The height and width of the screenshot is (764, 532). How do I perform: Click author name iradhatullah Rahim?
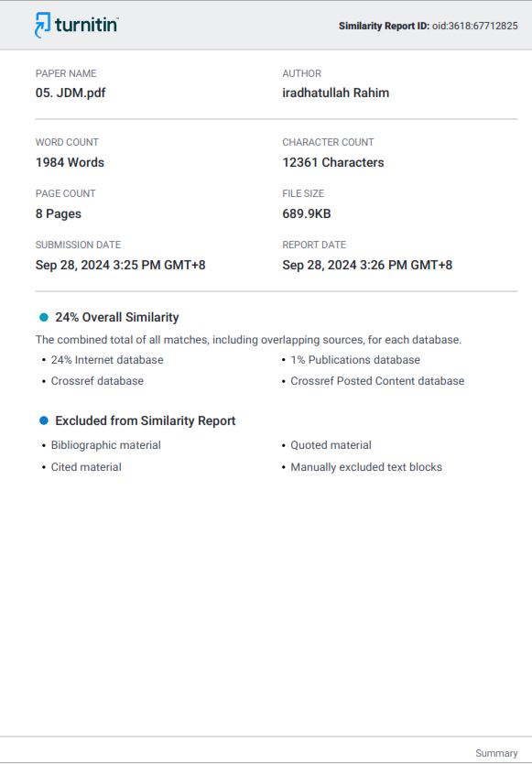click(x=336, y=93)
